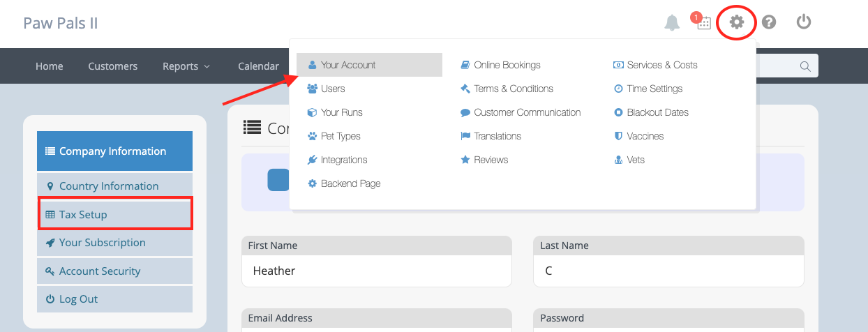
Task: Click the search magnifier icon
Action: [805, 66]
